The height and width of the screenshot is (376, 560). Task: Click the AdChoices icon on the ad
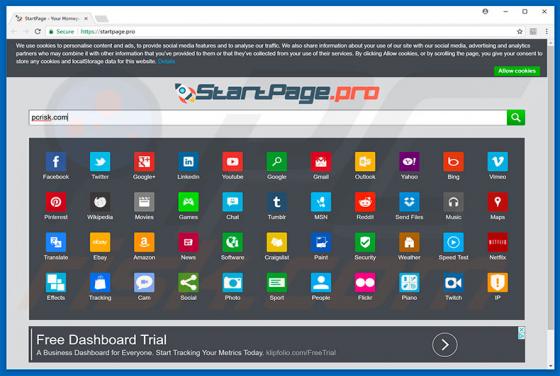pyautogui.click(x=521, y=333)
